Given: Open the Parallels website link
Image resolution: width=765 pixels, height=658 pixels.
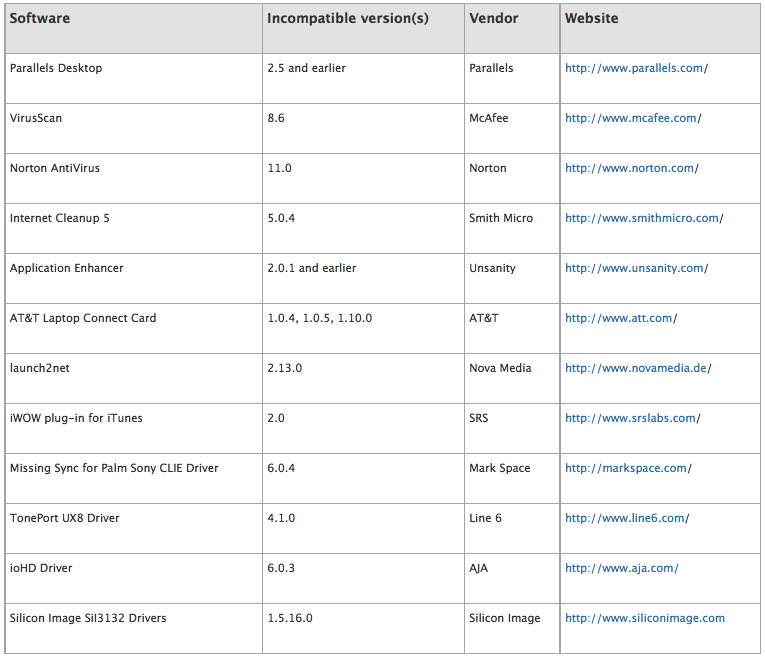Looking at the screenshot, I should [635, 68].
